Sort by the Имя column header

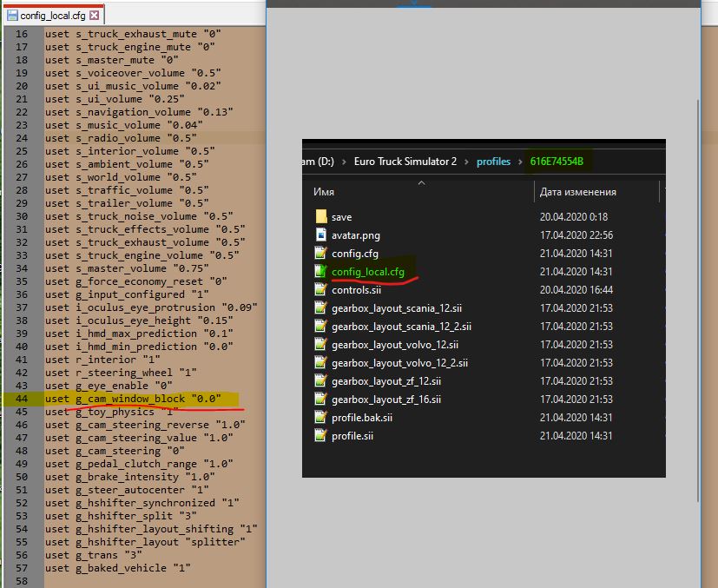323,192
